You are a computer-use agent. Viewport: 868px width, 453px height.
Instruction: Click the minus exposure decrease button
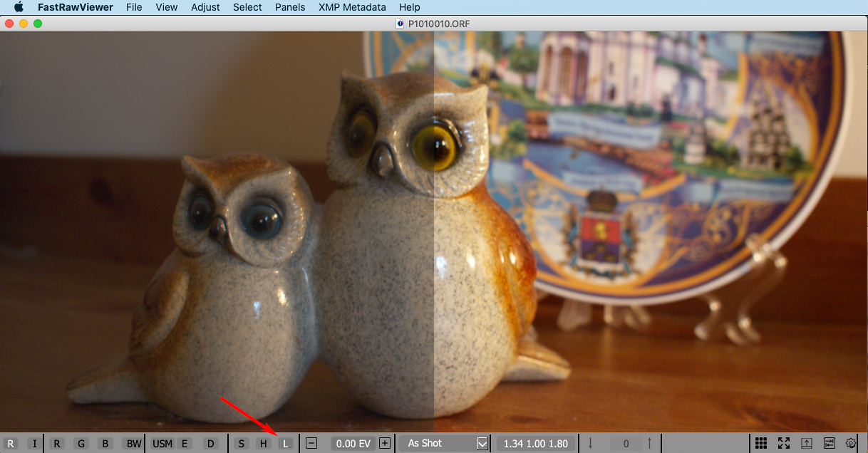pyautogui.click(x=311, y=444)
